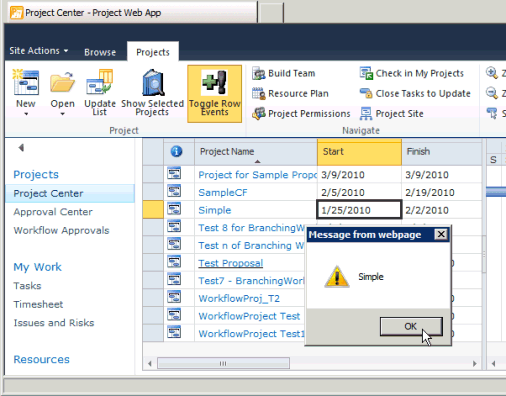Click the grid scroll-right arrow
The height and width of the screenshot is (396, 506).
click(x=475, y=363)
